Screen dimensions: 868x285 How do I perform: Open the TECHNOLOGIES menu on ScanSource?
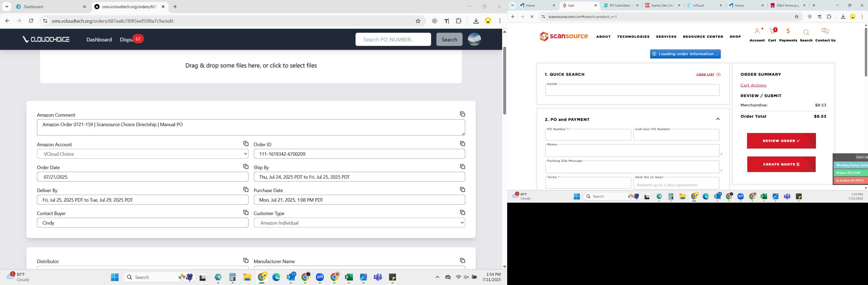pyautogui.click(x=633, y=37)
